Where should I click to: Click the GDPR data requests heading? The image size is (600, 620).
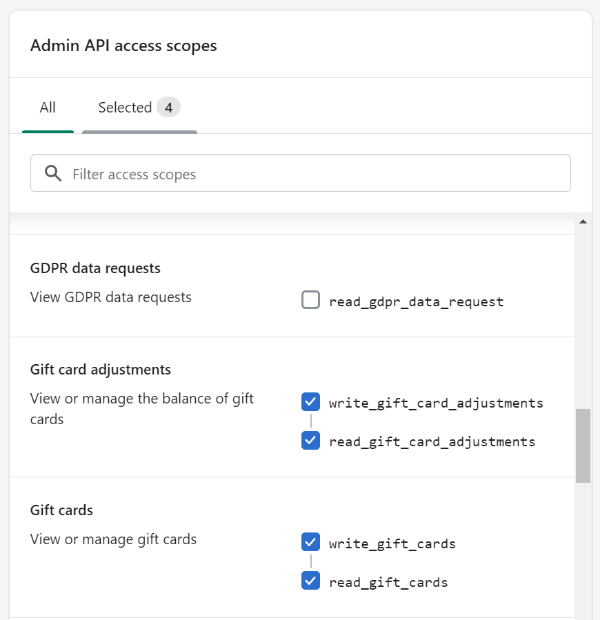pos(95,268)
